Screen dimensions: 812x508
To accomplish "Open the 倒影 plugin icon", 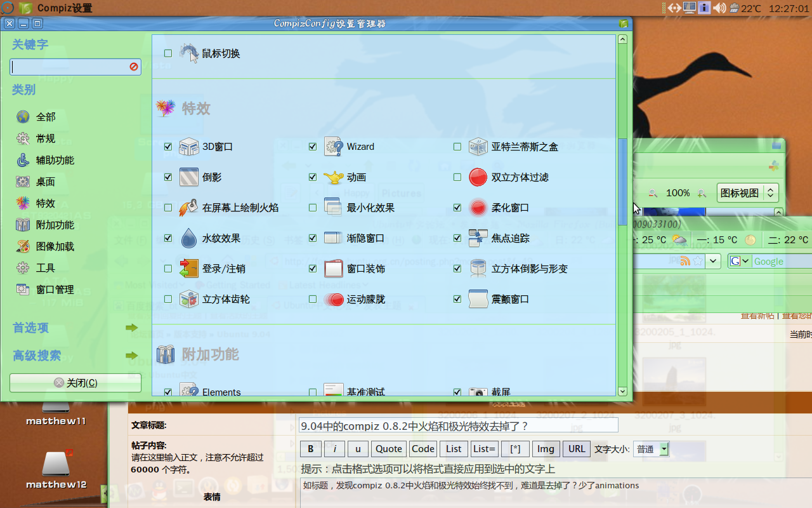I will (189, 177).
